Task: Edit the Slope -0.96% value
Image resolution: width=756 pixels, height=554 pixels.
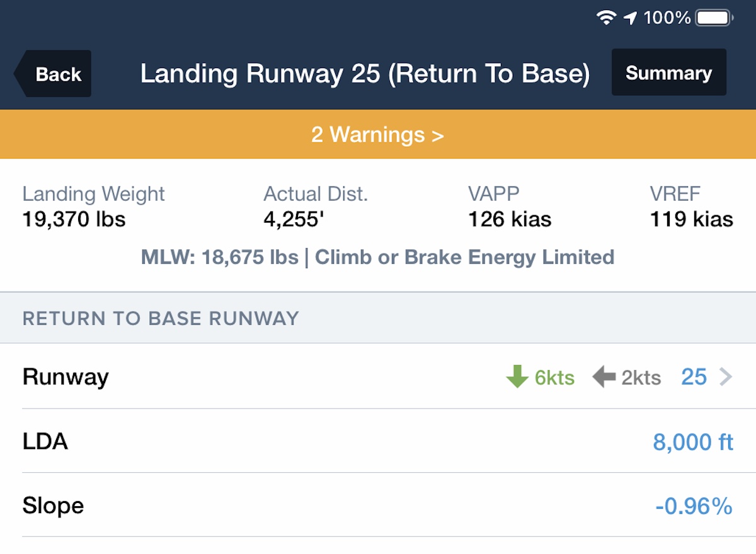Action: click(694, 506)
